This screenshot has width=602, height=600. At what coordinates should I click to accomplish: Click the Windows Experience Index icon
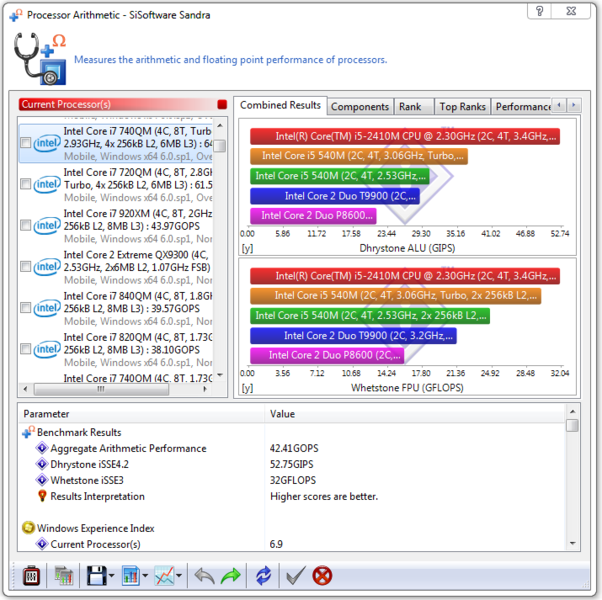(28, 528)
